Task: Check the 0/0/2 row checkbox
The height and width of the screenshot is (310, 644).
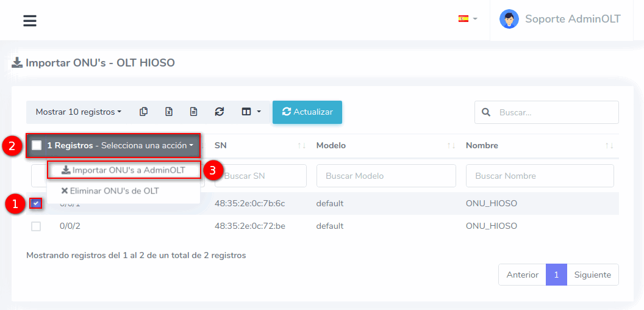Action: (x=36, y=226)
